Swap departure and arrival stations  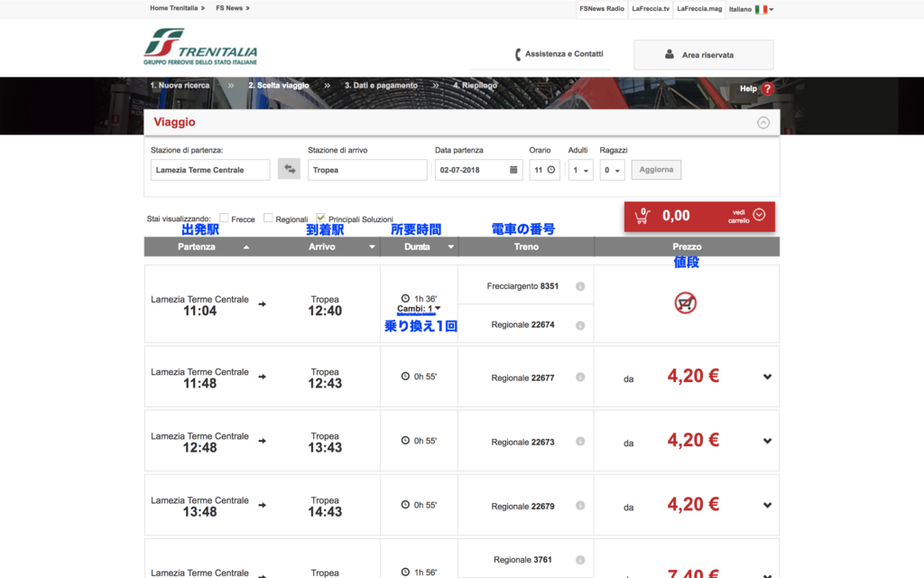point(289,169)
